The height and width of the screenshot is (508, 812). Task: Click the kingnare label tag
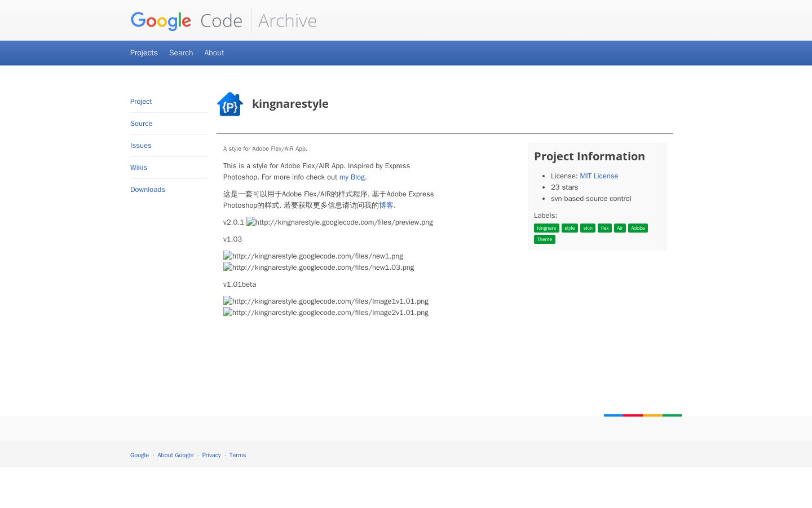coord(546,228)
